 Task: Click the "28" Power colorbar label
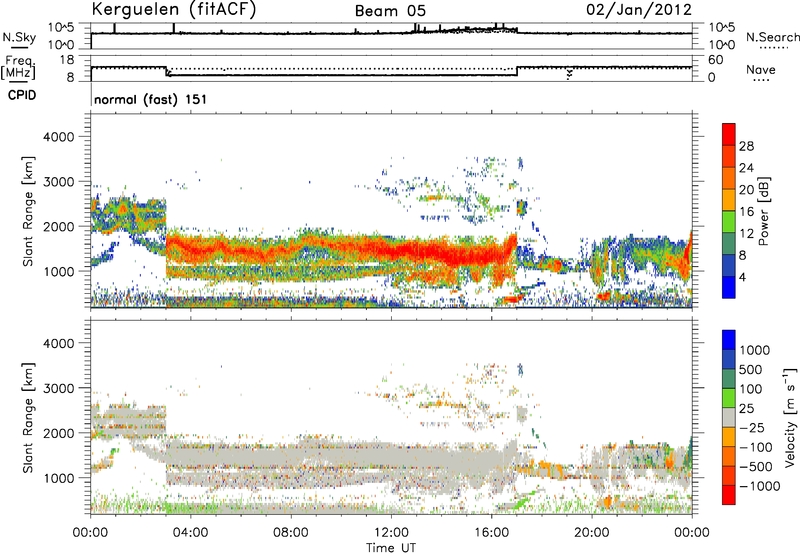[x=746, y=146]
